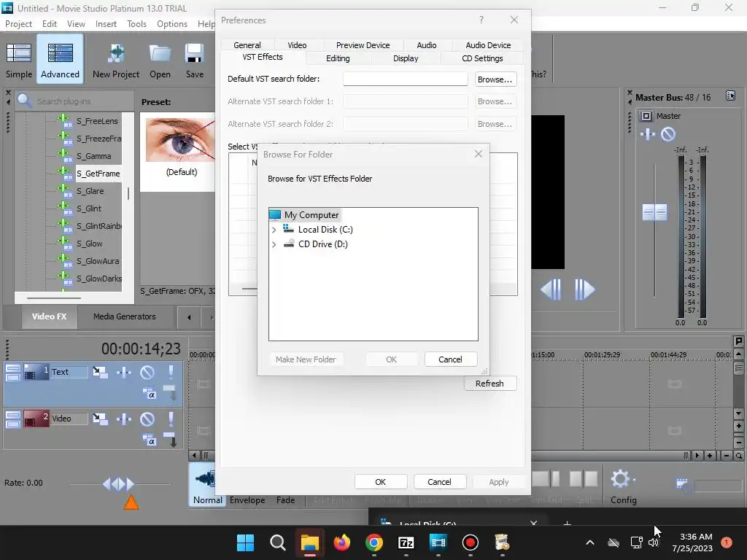Click Browse for default VST folder

coord(495,79)
